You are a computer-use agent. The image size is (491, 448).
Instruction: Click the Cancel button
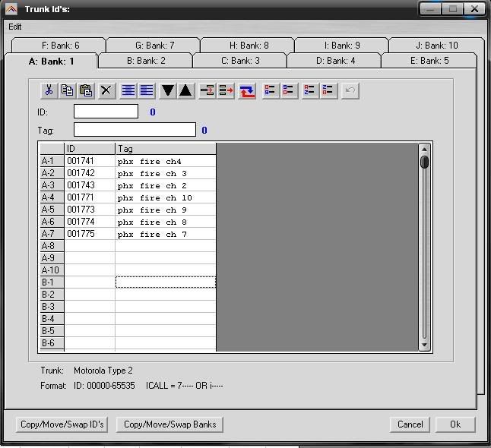[x=410, y=424]
